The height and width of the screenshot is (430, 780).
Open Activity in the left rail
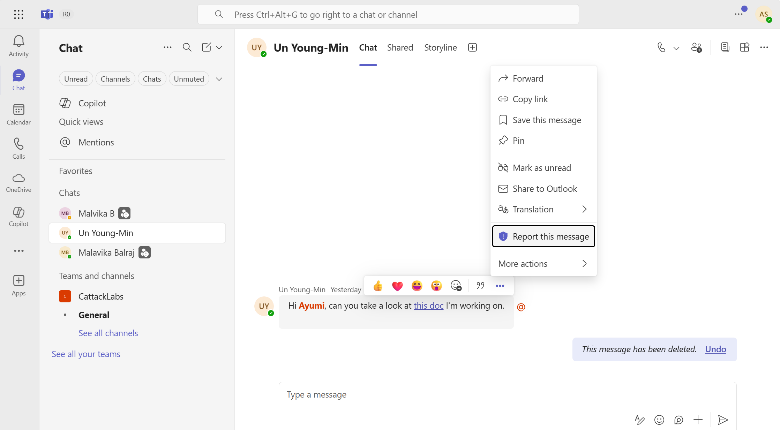click(x=18, y=45)
